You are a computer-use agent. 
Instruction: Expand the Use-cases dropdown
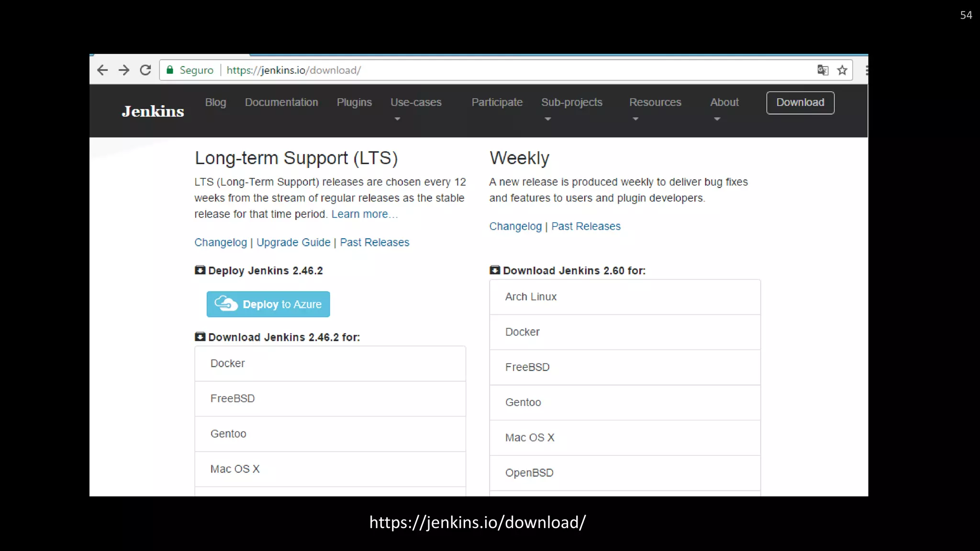(416, 109)
